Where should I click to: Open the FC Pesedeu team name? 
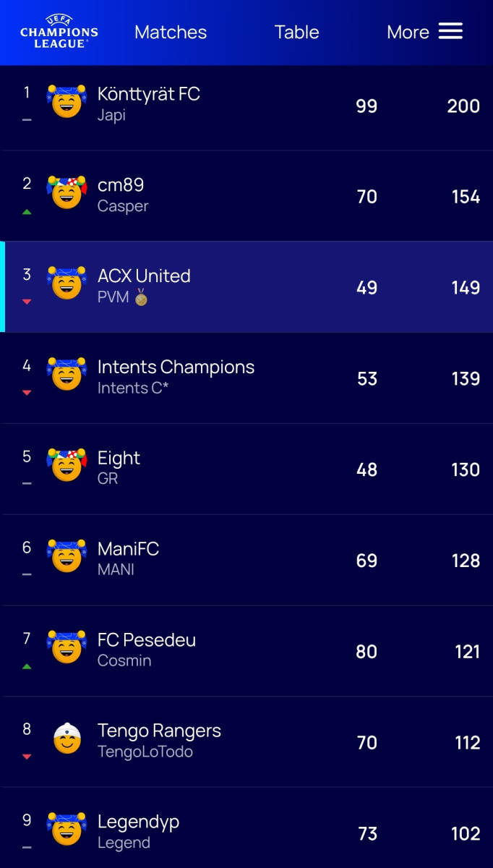point(147,639)
